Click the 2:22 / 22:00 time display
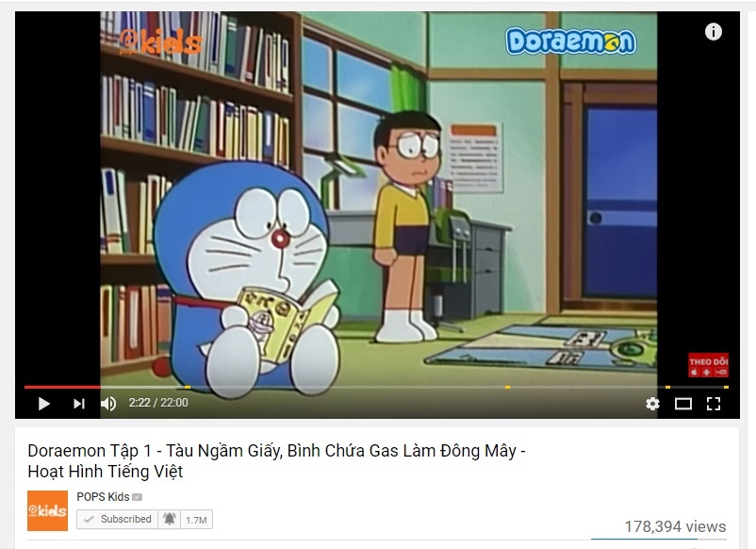This screenshot has width=756, height=549. [x=158, y=403]
